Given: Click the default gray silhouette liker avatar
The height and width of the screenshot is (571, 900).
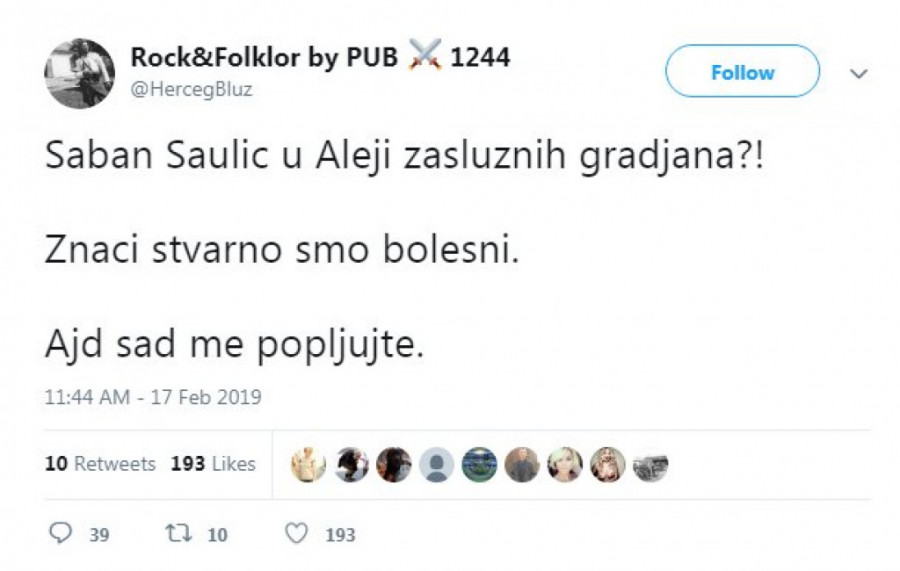Looking at the screenshot, I should point(437,465).
